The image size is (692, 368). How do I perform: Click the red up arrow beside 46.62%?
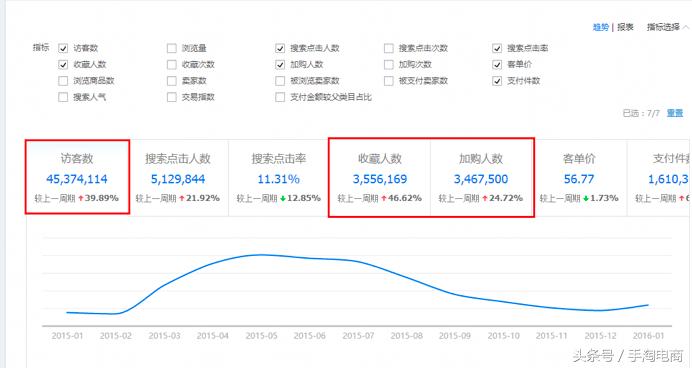(384, 199)
